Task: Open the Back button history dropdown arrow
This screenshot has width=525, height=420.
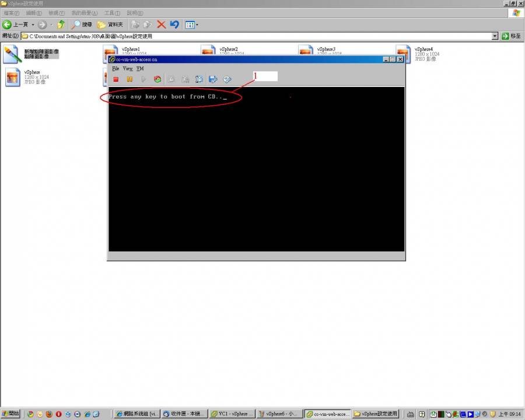Action: coord(33,24)
